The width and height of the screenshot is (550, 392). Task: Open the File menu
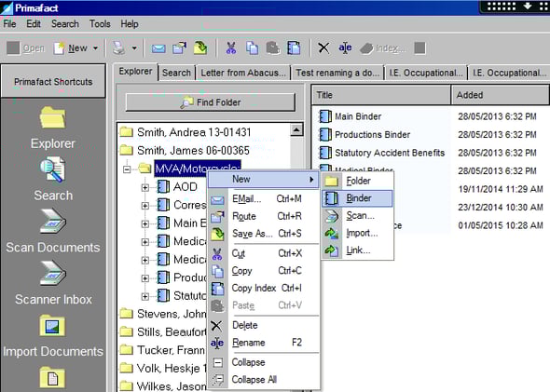coord(9,24)
